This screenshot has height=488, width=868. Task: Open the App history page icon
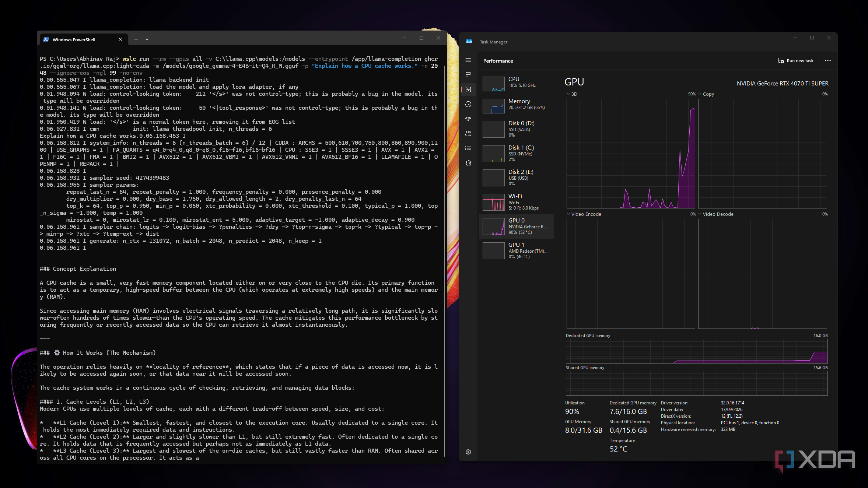pyautogui.click(x=468, y=104)
